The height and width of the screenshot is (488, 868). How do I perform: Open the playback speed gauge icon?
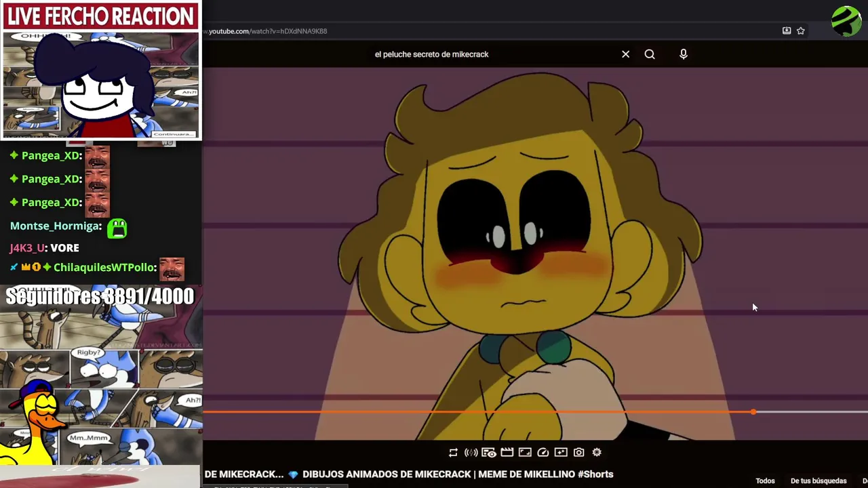(x=542, y=452)
